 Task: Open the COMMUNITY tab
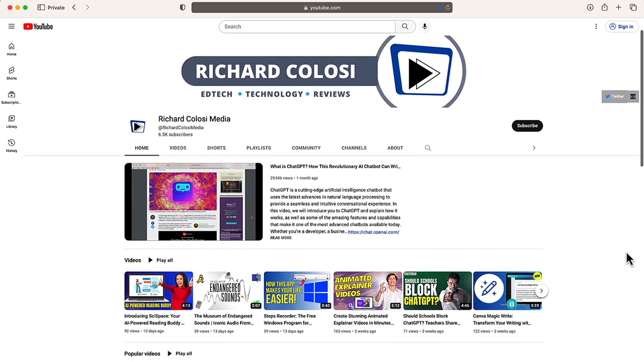tap(306, 148)
